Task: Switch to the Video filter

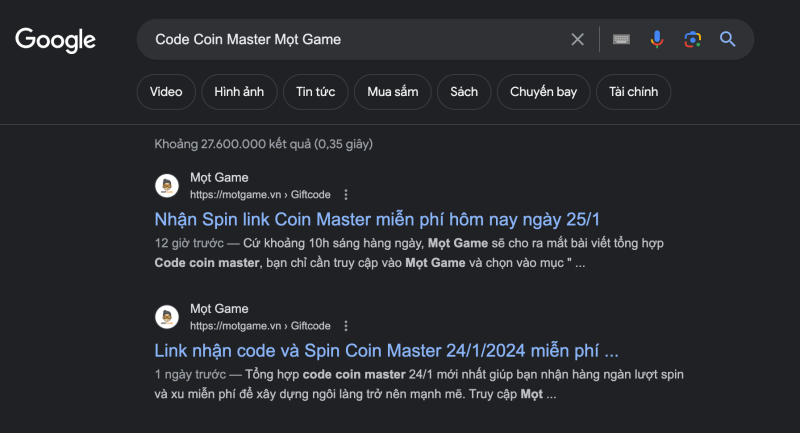Action: tap(166, 92)
